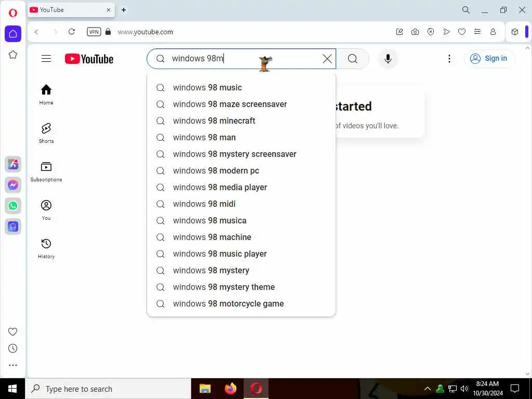Go to YouTube Home in sidebar
The image size is (532, 399).
click(x=46, y=95)
